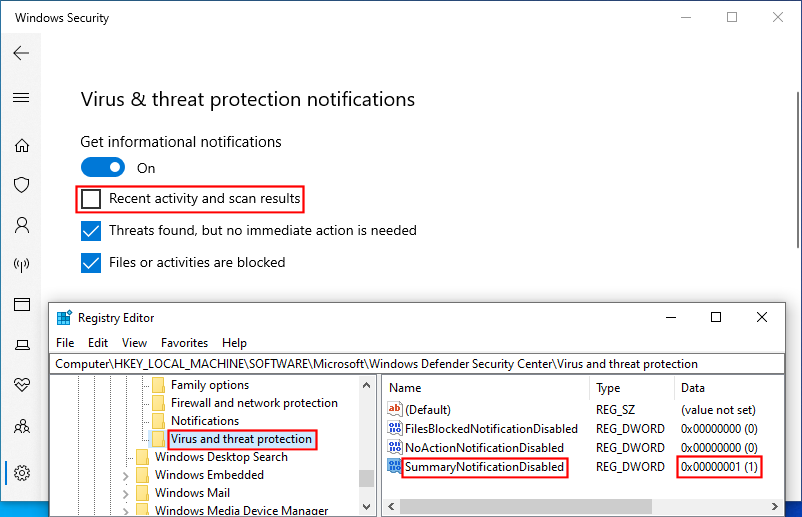Open the hamburger navigation menu
This screenshot has width=802, height=517.
point(21,98)
